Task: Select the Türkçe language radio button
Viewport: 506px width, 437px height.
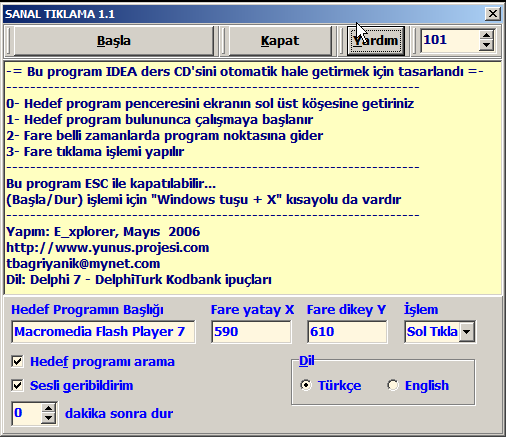Action: 306,385
